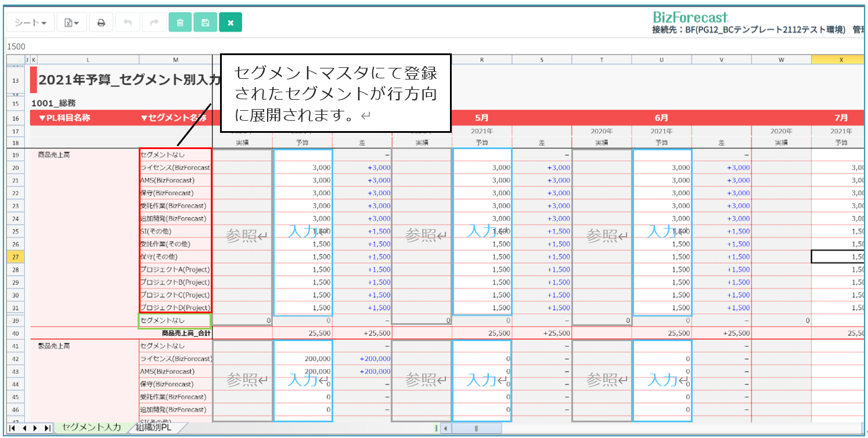Open the Excel export dropdown
Viewport: 868px width, 438px height.
71,23
